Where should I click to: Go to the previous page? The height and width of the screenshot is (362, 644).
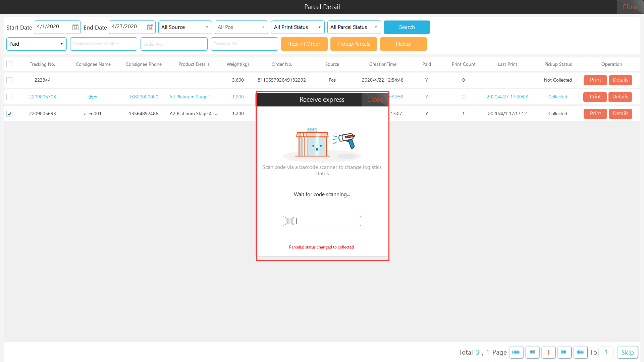click(x=532, y=352)
